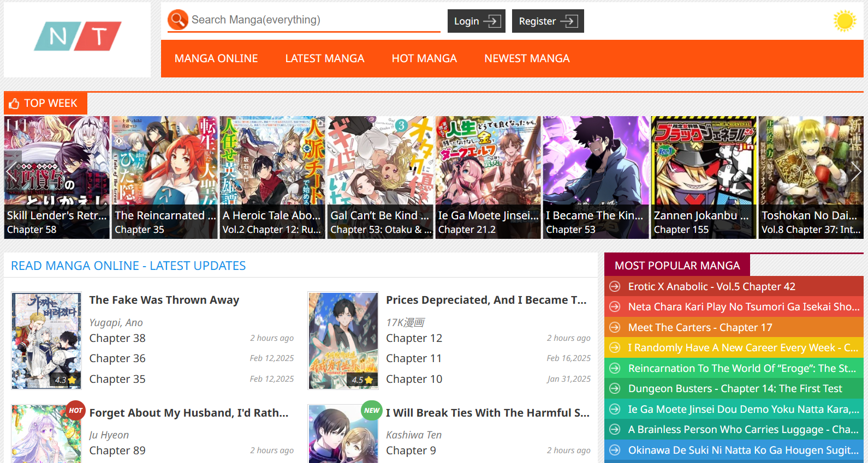Screen dimensions: 868x463
Task: Click the orange search magnifier icon
Action: click(x=178, y=20)
